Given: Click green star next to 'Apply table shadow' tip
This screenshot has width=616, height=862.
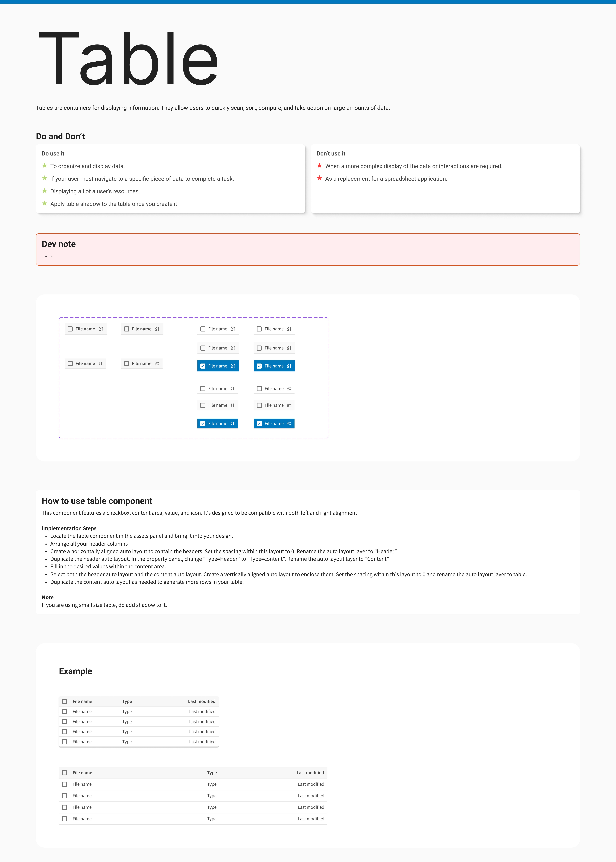Looking at the screenshot, I should point(45,203).
